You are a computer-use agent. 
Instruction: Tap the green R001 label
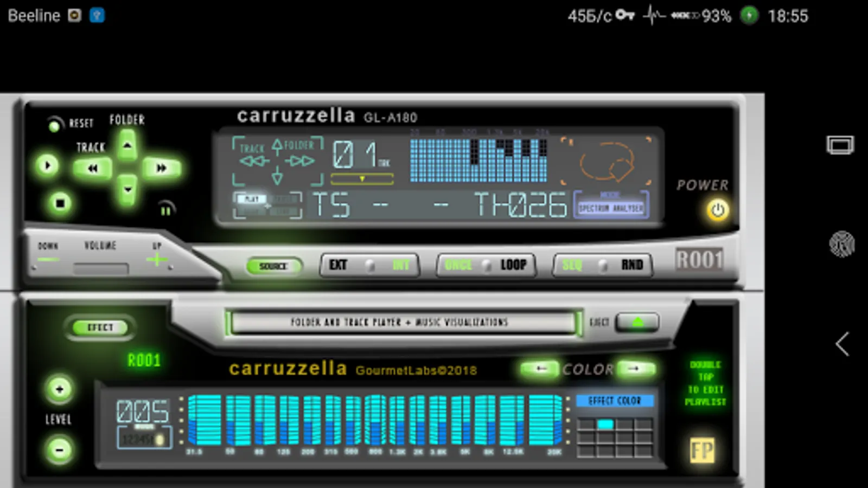(144, 360)
